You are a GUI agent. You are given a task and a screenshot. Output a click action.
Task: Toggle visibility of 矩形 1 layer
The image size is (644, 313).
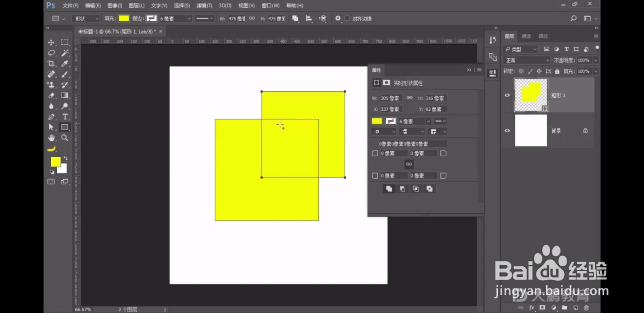[x=507, y=95]
